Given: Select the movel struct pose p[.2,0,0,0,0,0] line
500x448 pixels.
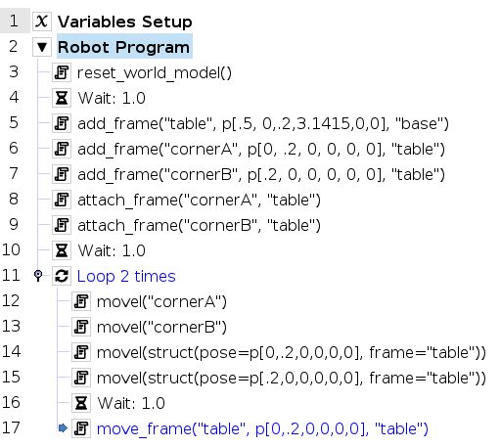Looking at the screenshot, I should pyautogui.click(x=292, y=378).
